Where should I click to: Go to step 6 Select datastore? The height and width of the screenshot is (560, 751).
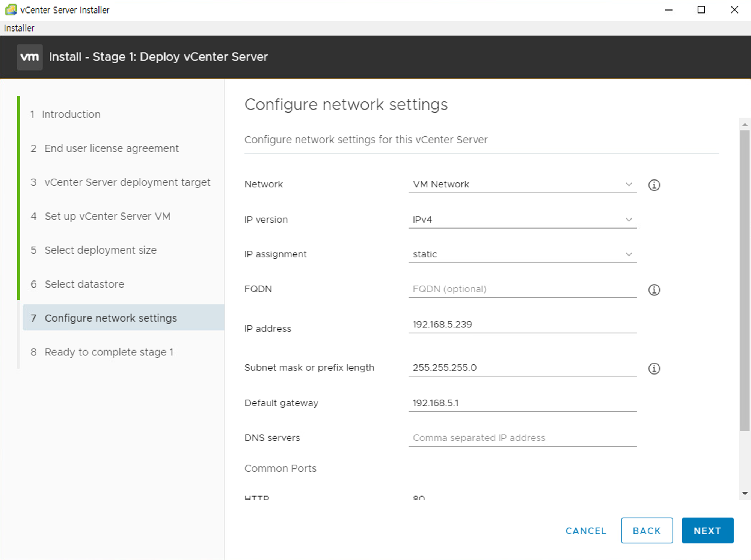click(84, 284)
